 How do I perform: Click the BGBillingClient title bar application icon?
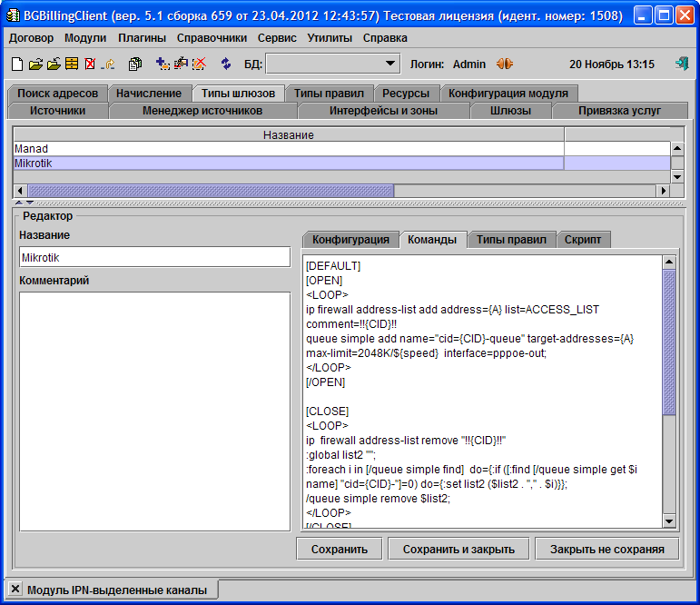click(x=14, y=15)
